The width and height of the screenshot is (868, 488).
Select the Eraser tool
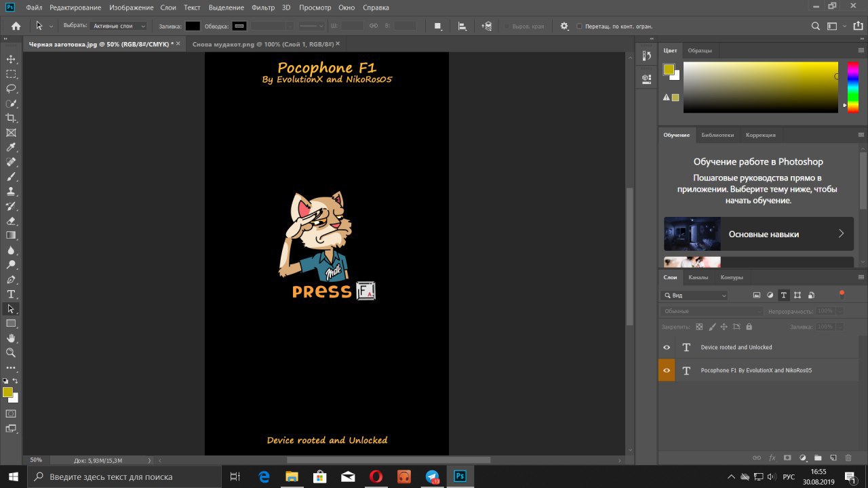(11, 221)
